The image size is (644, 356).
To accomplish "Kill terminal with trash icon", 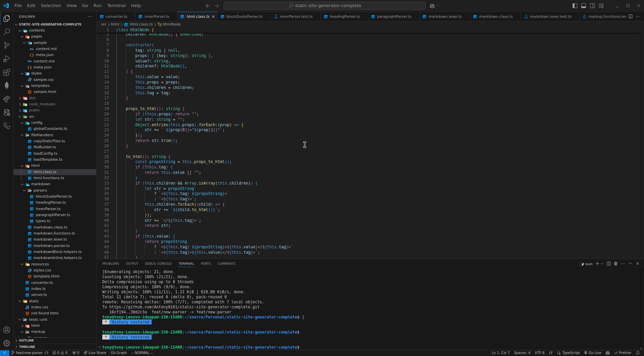I will 615,264.
